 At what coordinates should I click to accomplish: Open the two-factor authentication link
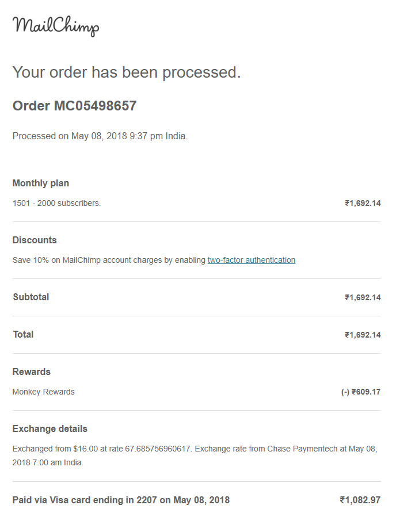(252, 260)
